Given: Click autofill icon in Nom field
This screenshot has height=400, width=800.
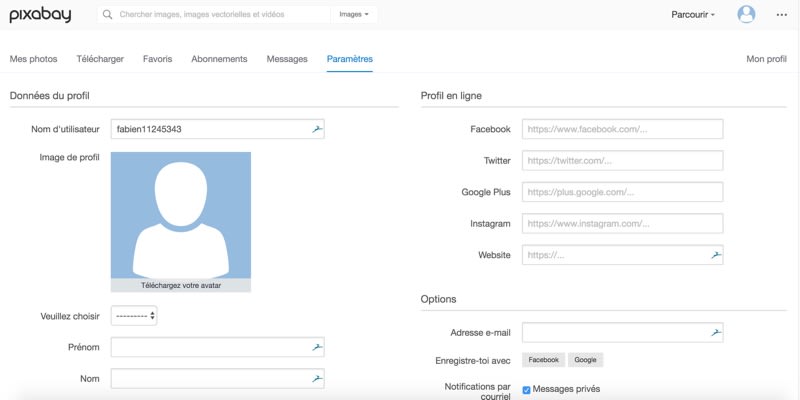Looking at the screenshot, I should pyautogui.click(x=317, y=379).
